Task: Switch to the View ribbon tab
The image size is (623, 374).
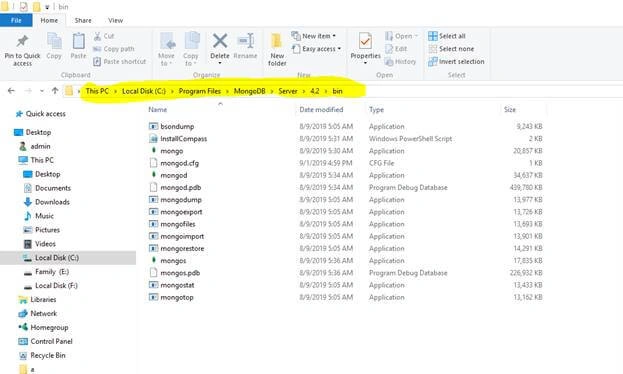Action: (116, 20)
